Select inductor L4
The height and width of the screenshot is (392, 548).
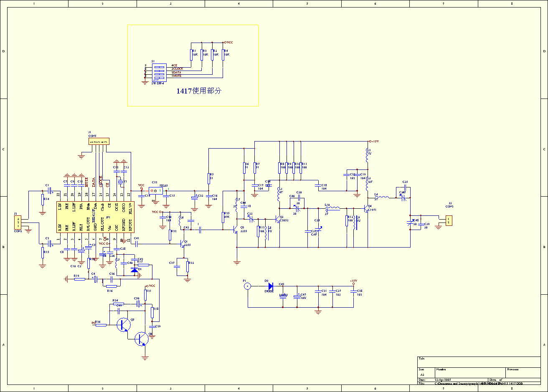tap(382, 197)
